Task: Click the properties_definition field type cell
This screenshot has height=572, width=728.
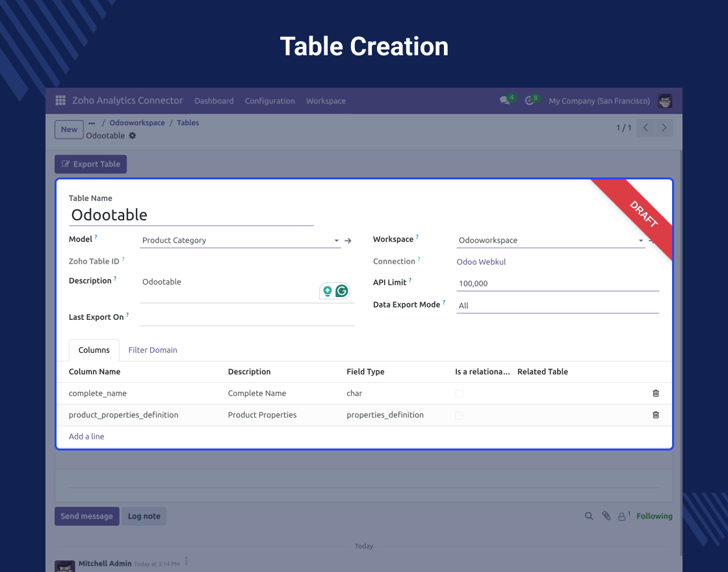Action: 385,415
